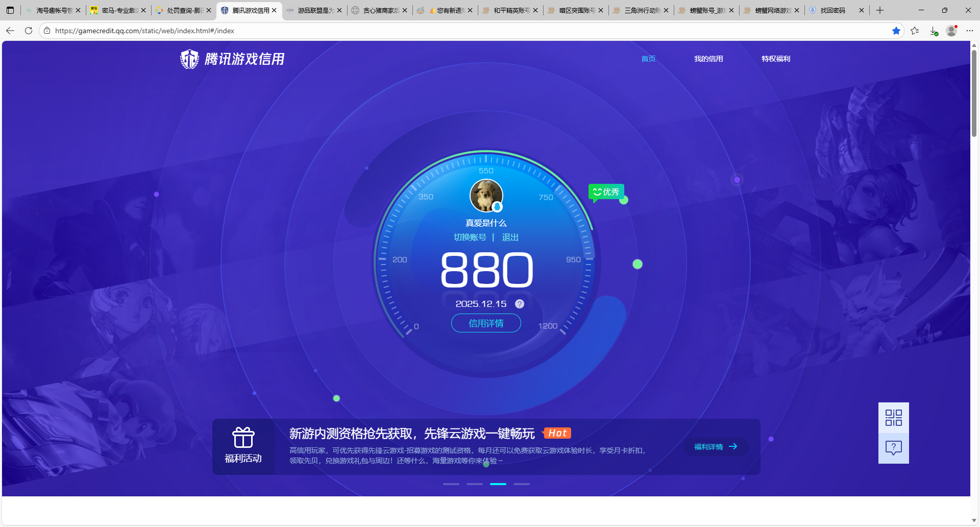Click the Tencent Game Credit shield logo
Viewport: 980px width, 527px height.
(189, 59)
